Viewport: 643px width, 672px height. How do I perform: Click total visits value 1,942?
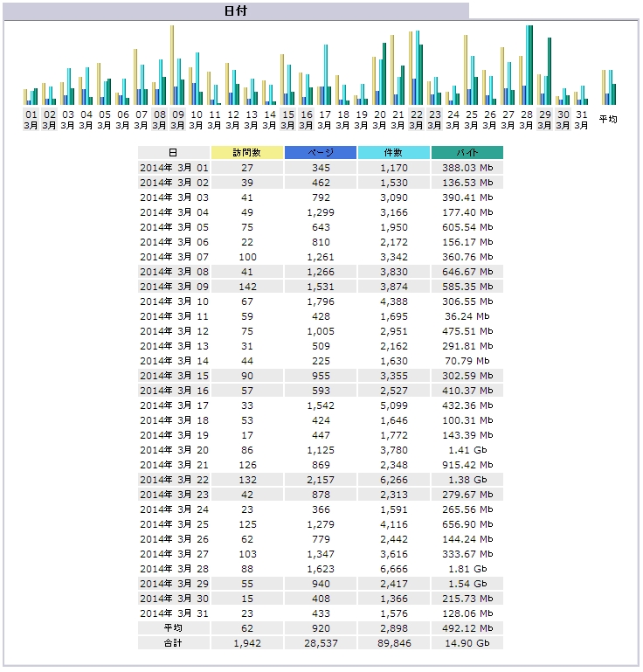point(247,643)
